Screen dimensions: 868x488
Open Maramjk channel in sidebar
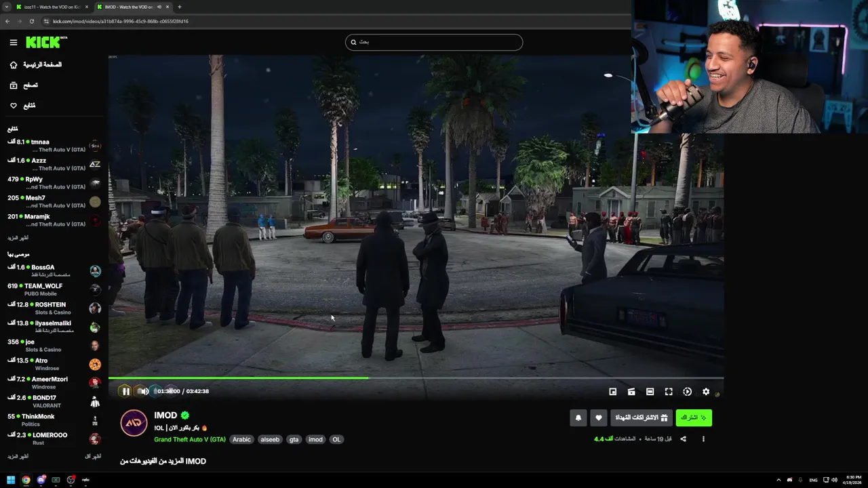[54, 220]
